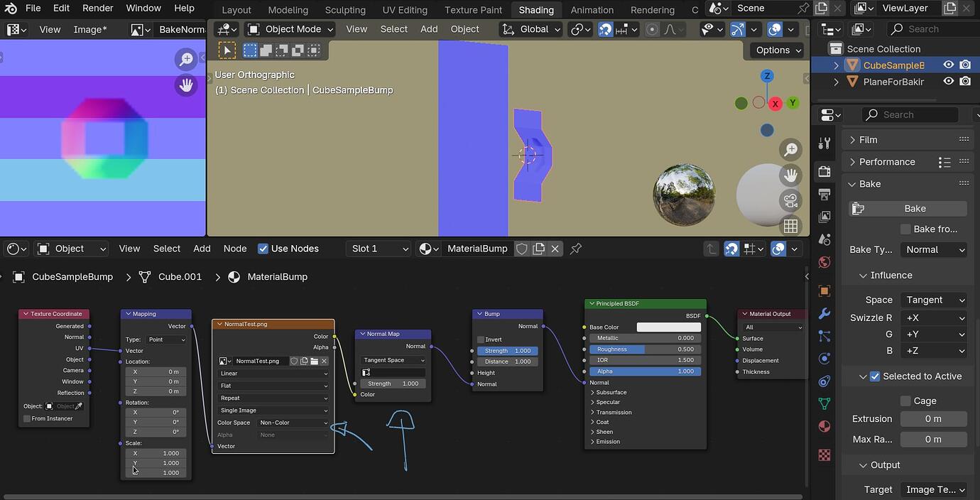Open the Bake Type Normal dropdown

(934, 250)
